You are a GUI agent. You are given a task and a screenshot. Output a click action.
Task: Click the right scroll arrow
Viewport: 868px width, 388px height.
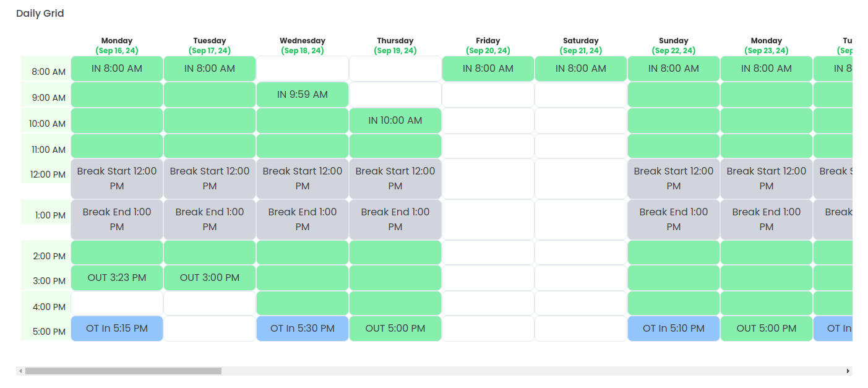click(x=848, y=370)
